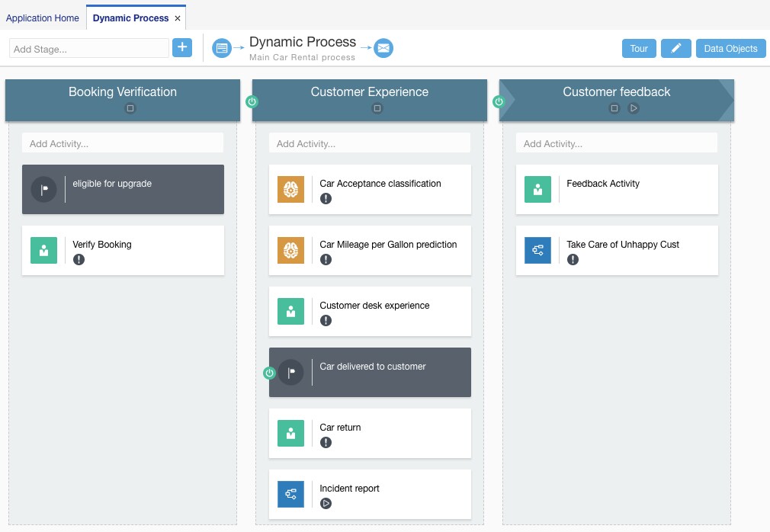Open the Data Objects panel
This screenshot has width=770, height=532.
[x=730, y=48]
